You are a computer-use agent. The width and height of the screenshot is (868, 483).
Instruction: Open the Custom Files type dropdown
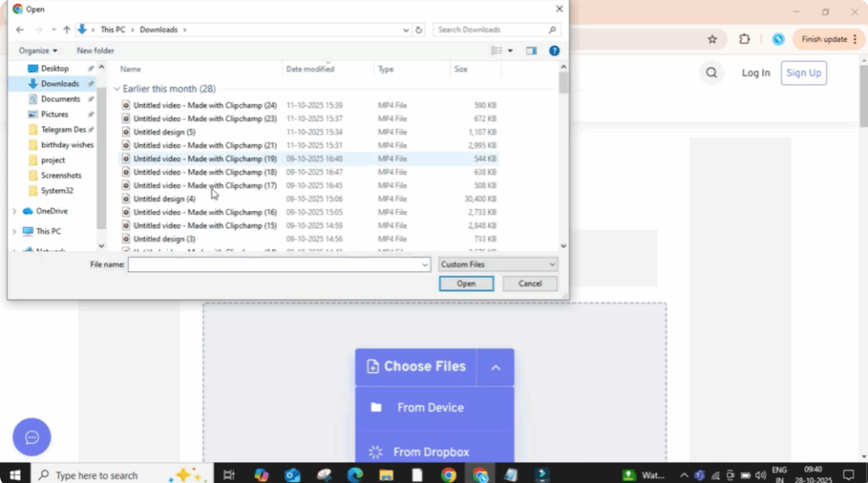(498, 264)
